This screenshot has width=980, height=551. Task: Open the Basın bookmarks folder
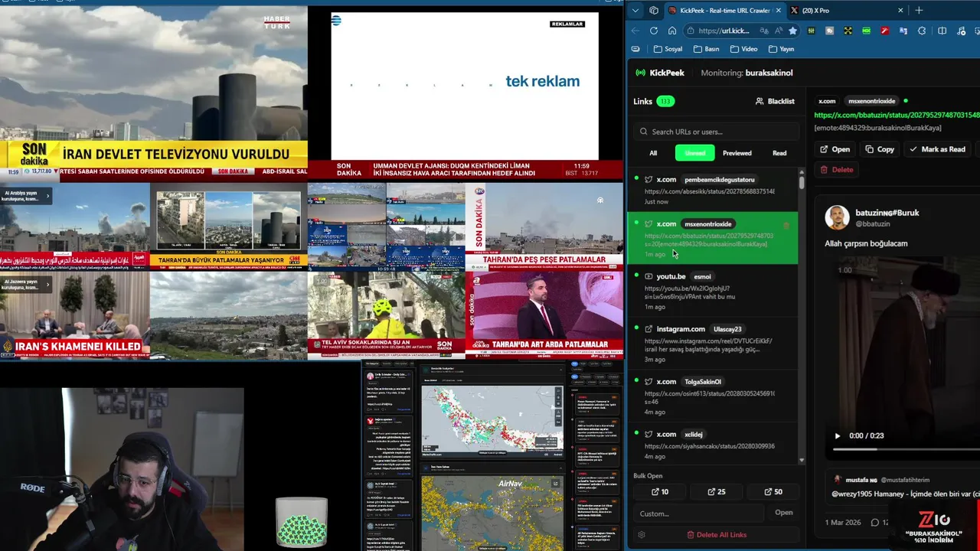706,49
